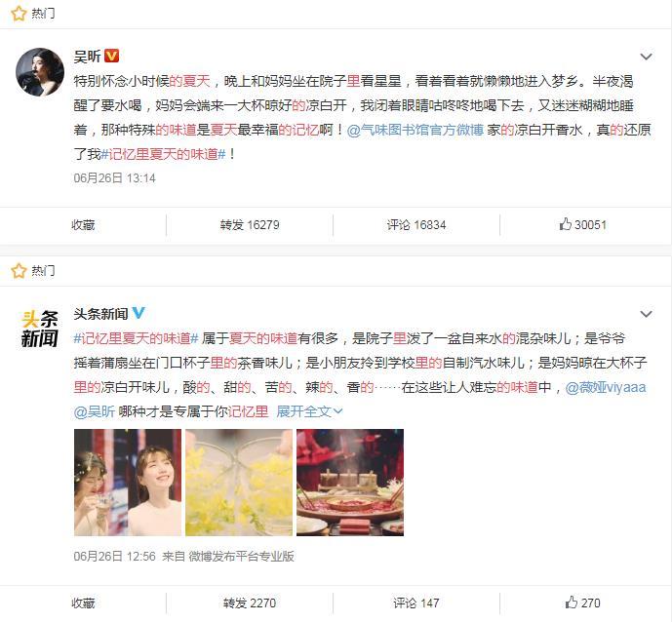
Task: Like the 头条新闻 post showing 270
Action: pos(582,603)
